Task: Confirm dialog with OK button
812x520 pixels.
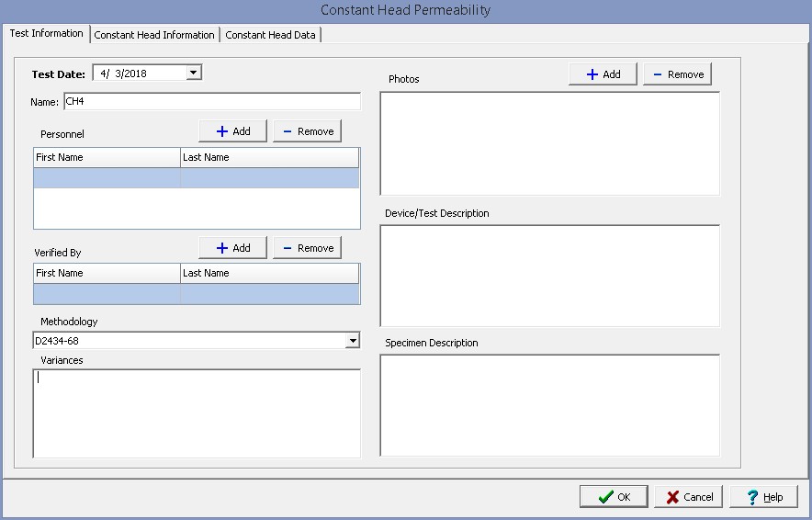Action: [614, 497]
